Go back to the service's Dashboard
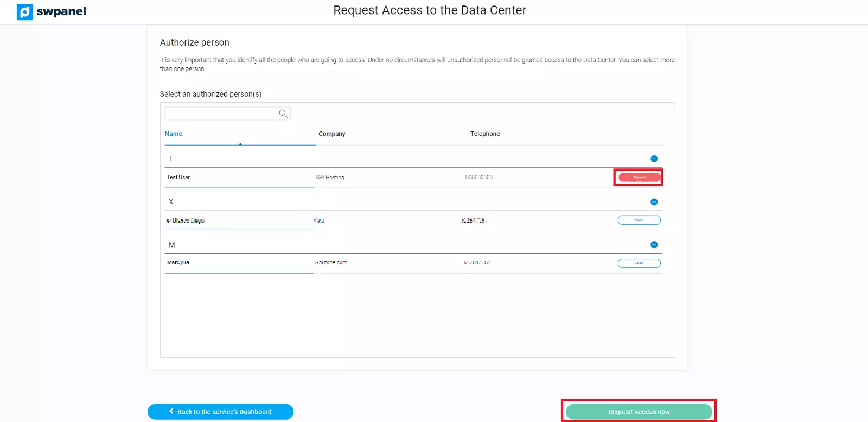The height and width of the screenshot is (422, 868). tap(220, 412)
